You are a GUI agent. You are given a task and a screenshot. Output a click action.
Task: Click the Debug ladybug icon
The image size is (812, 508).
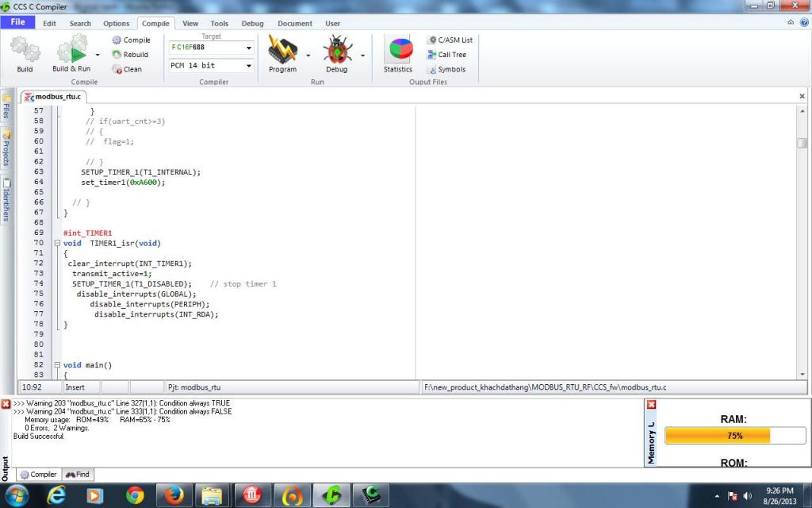tap(337, 49)
